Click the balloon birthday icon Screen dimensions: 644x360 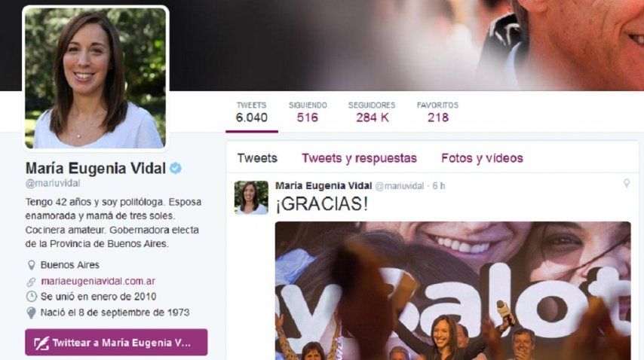(31, 313)
